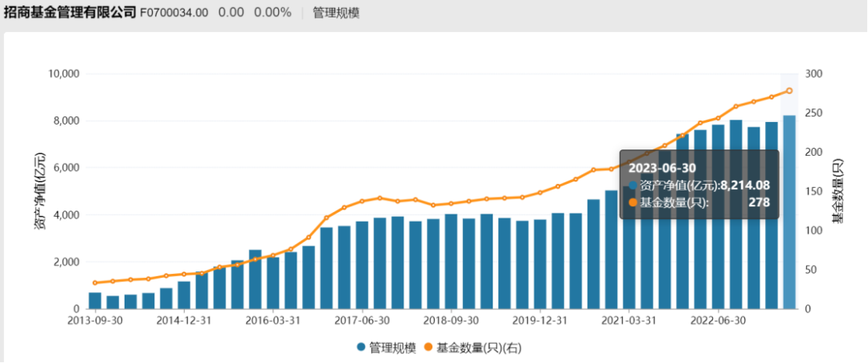Select the highlighted 2023-06-30 bar
868x363 pixels.
pyautogui.click(x=789, y=212)
